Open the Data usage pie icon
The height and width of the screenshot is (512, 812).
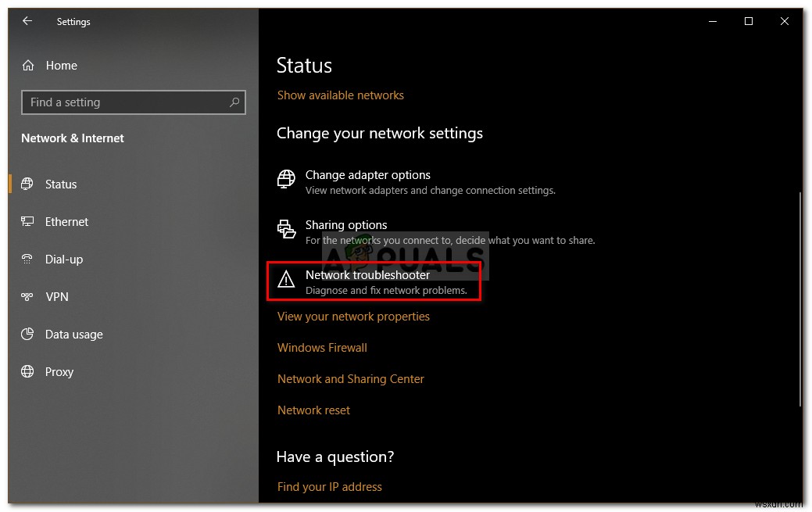(x=28, y=335)
